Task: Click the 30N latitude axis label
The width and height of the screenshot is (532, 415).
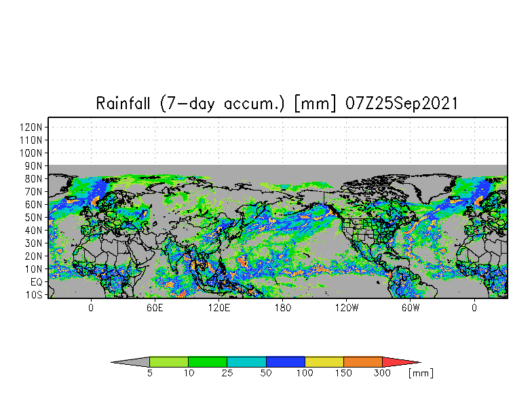Action: [x=34, y=243]
